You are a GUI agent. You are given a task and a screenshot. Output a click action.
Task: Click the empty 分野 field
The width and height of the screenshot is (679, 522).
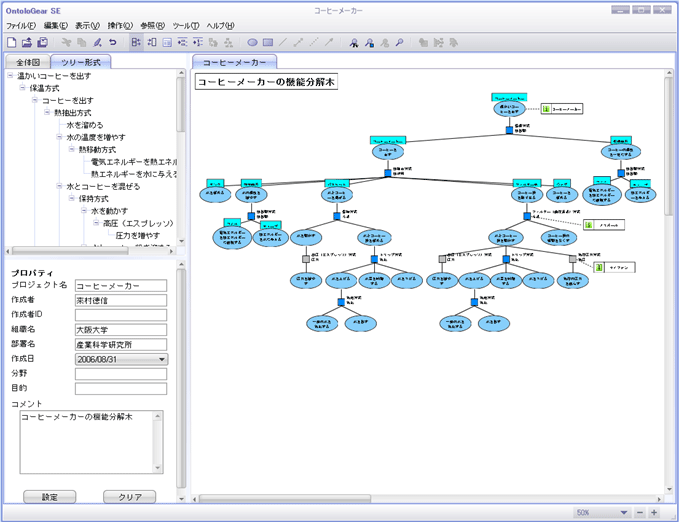coord(121,374)
